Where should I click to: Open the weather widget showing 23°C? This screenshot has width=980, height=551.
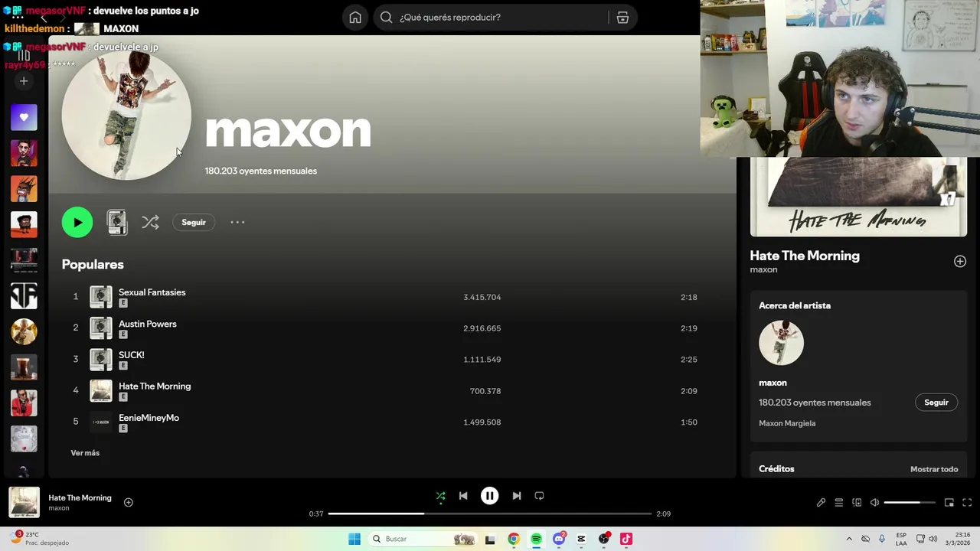pos(41,539)
